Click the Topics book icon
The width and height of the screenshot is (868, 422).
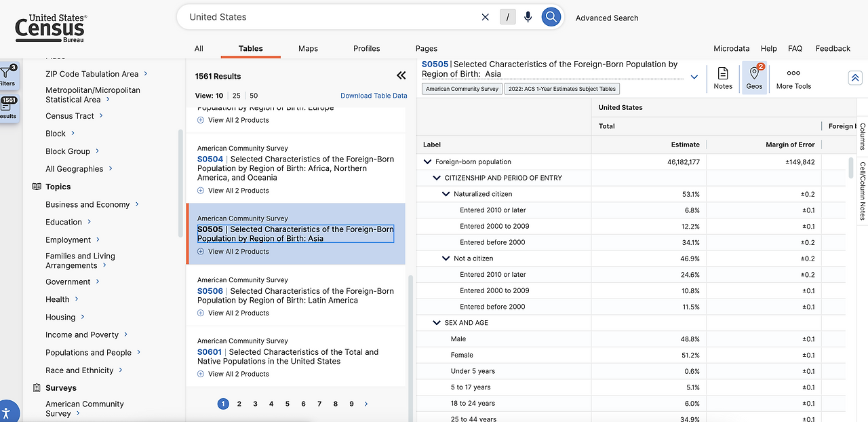(37, 187)
